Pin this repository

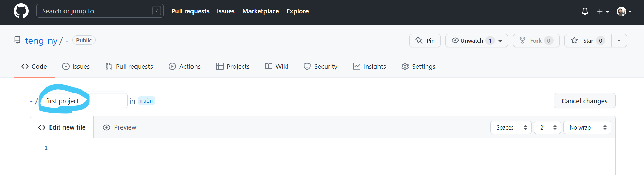point(425,41)
